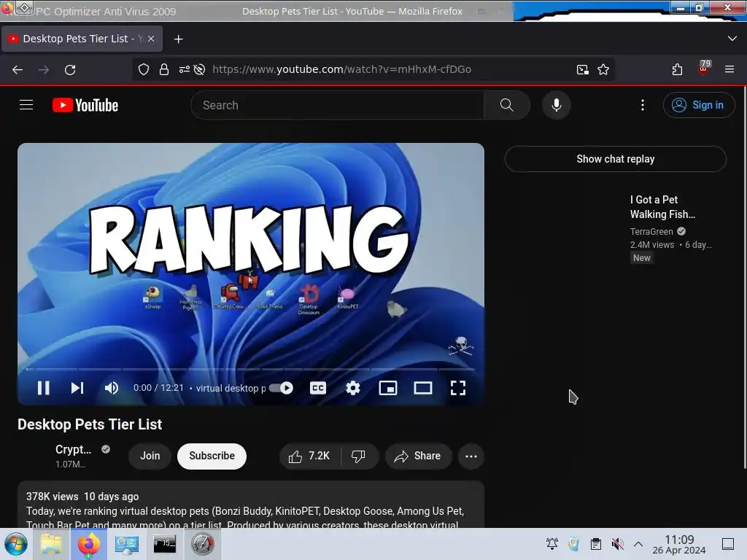Skip to the next video
The height and width of the screenshot is (560, 747).
pyautogui.click(x=77, y=388)
